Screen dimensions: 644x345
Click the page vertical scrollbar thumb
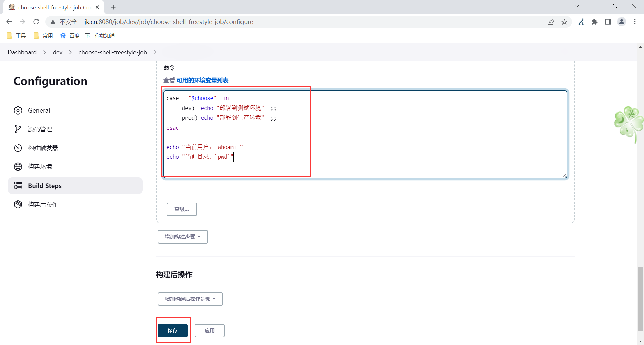point(640,299)
